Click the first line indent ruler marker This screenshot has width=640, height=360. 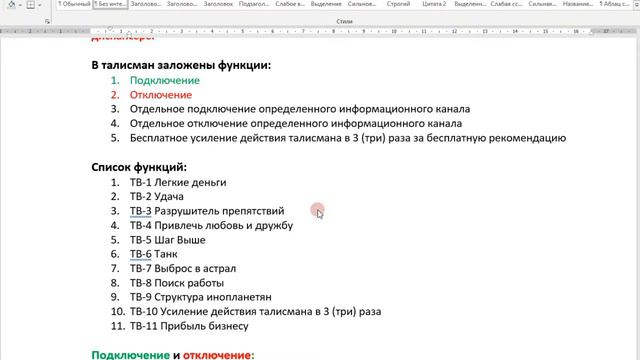(x=109, y=28)
